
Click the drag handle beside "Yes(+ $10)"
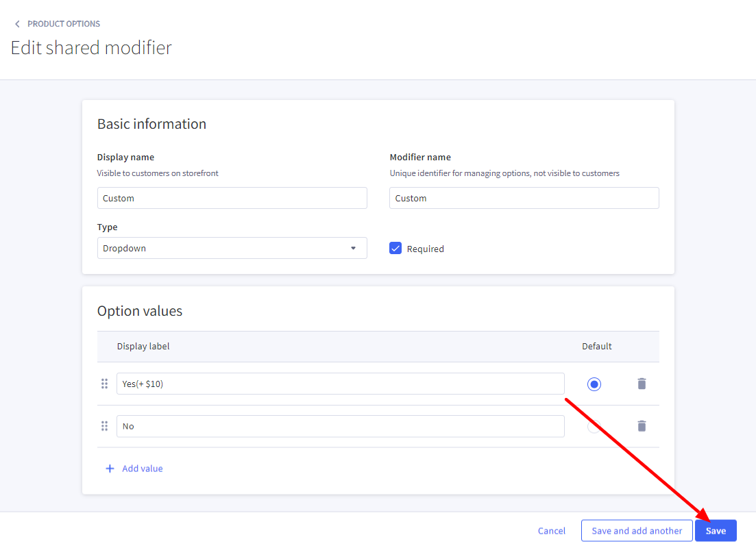coord(105,384)
